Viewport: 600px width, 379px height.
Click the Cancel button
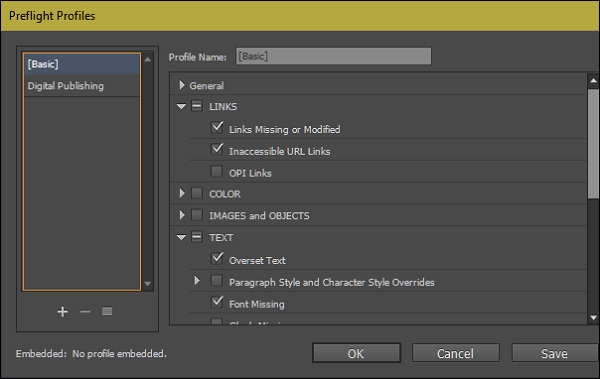(455, 353)
